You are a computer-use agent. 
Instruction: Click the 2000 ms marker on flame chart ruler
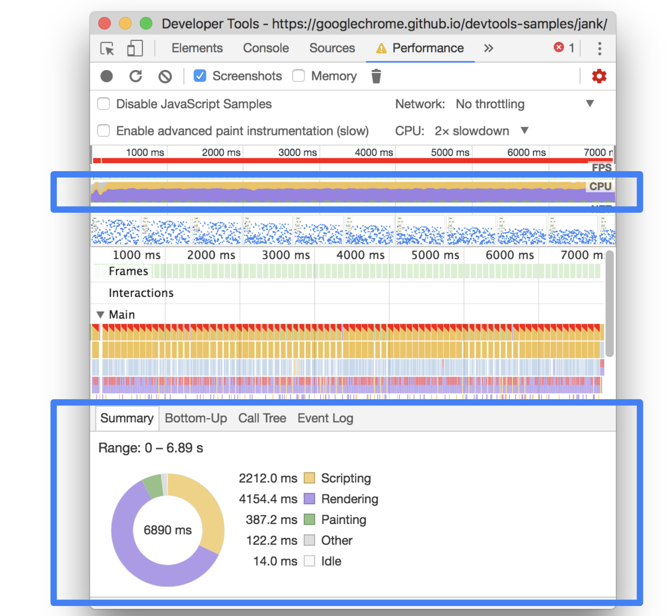211,255
